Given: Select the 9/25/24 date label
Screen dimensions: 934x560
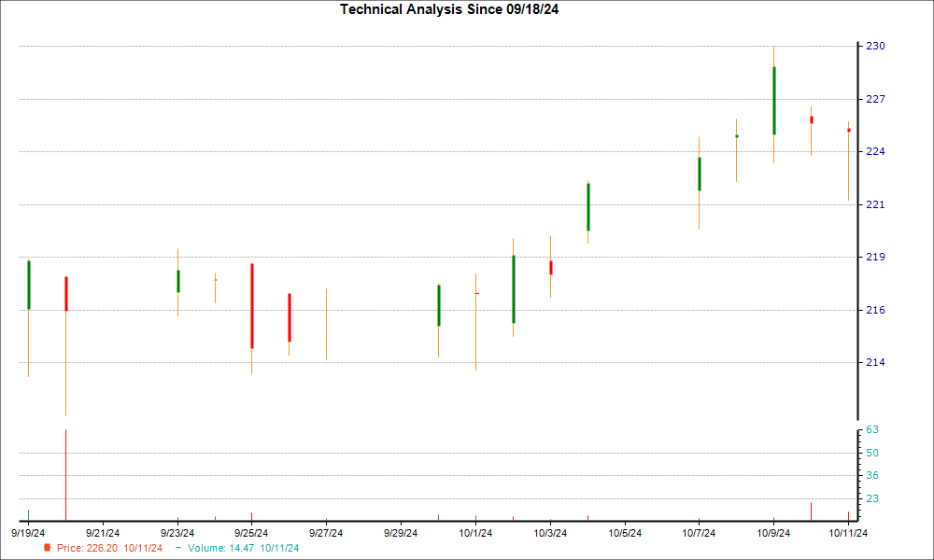Looking at the screenshot, I should (251, 533).
